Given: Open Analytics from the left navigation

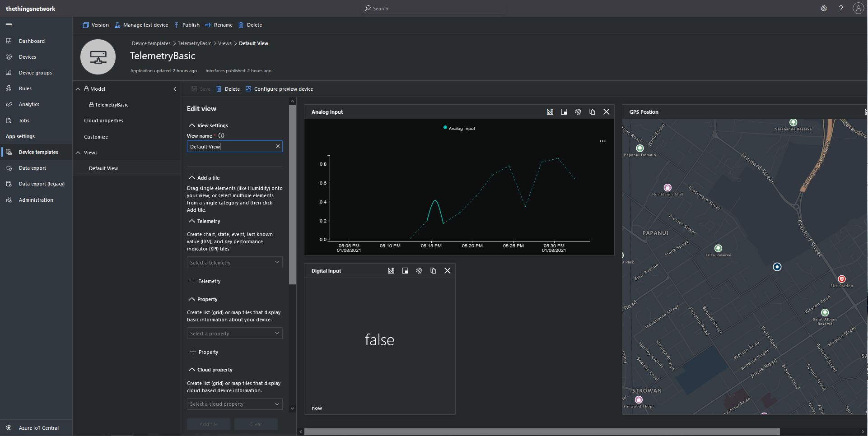Looking at the screenshot, I should (x=29, y=104).
